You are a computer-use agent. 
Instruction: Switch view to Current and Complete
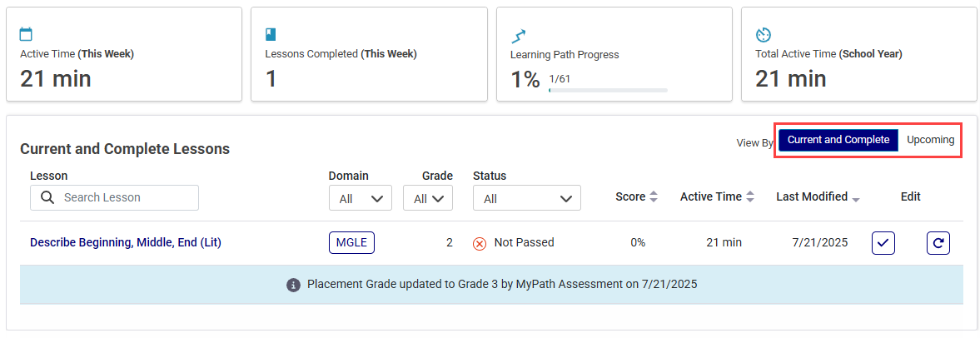pos(838,140)
